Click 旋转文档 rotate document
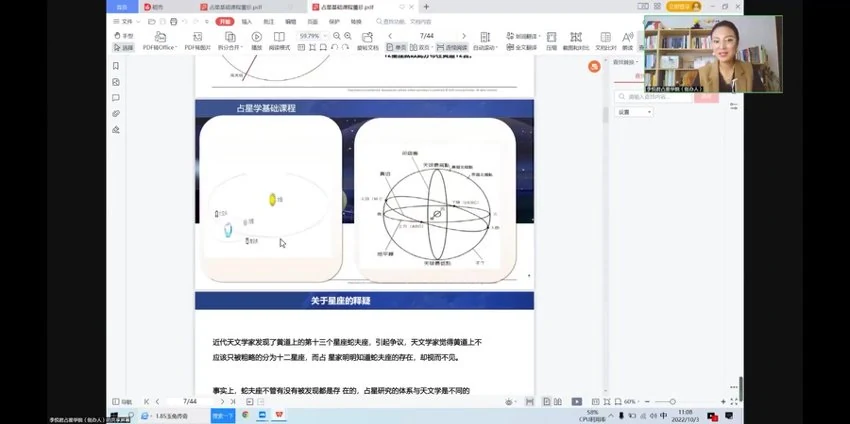850x424 pixels. [368, 41]
